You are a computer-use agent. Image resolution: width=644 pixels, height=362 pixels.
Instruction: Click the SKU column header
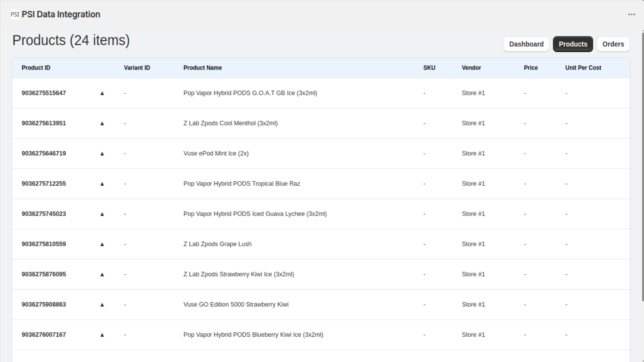click(x=429, y=68)
